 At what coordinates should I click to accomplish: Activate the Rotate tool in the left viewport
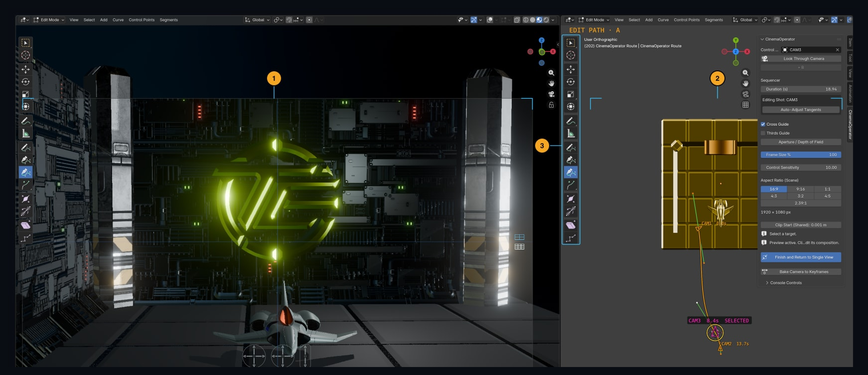coord(25,82)
